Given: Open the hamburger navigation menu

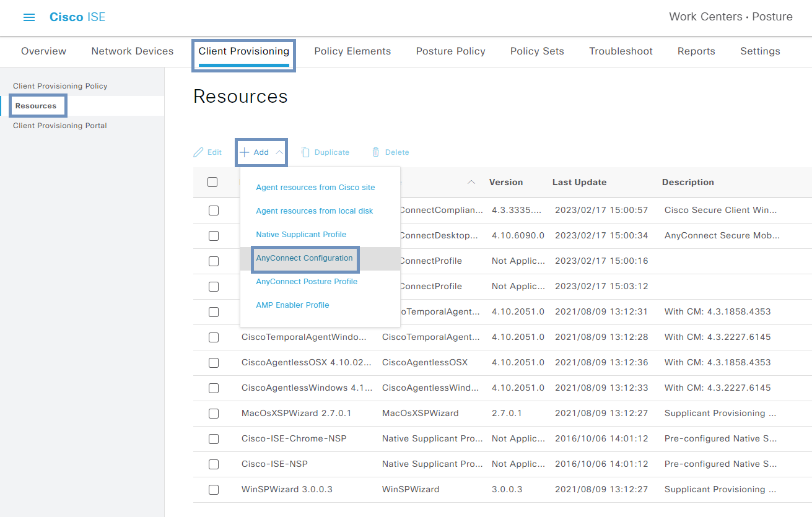Looking at the screenshot, I should click(29, 17).
